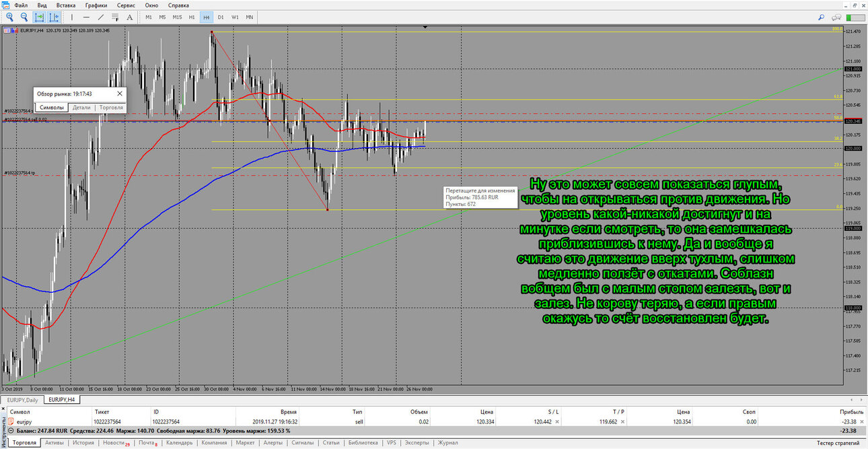Open the Календарь toolbox tab
This screenshot has width=868, height=449.
point(180,443)
